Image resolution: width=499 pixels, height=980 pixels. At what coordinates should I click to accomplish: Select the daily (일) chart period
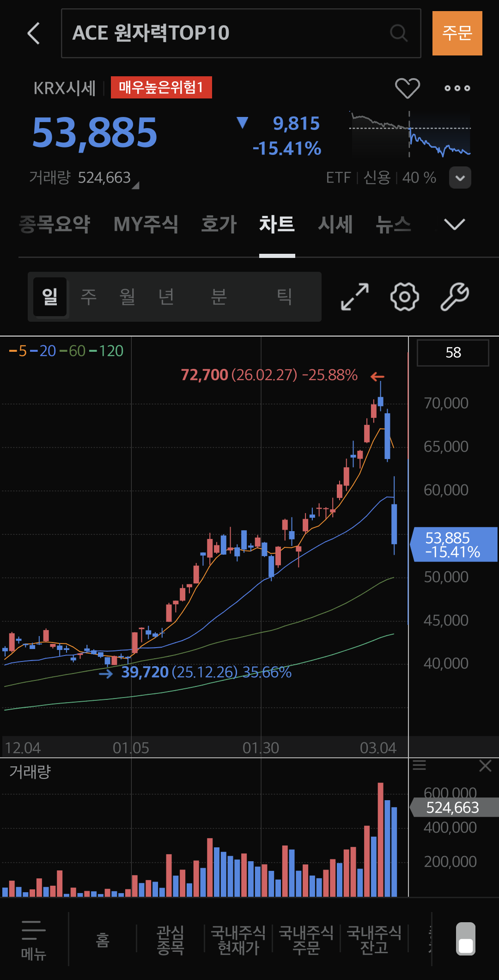click(x=50, y=297)
